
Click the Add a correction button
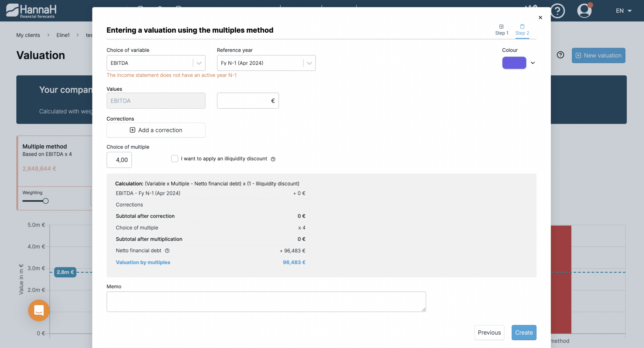coord(156,130)
